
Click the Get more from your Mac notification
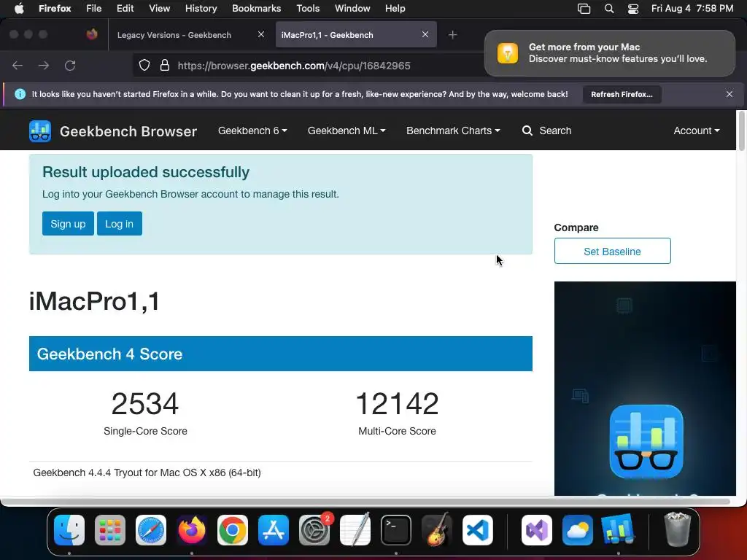(x=610, y=53)
